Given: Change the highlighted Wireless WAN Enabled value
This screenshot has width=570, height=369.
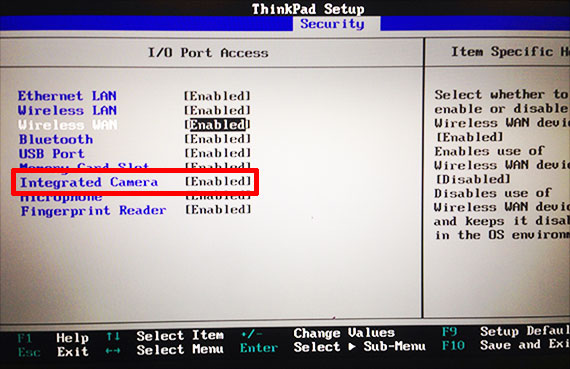Looking at the screenshot, I should coord(217,125).
